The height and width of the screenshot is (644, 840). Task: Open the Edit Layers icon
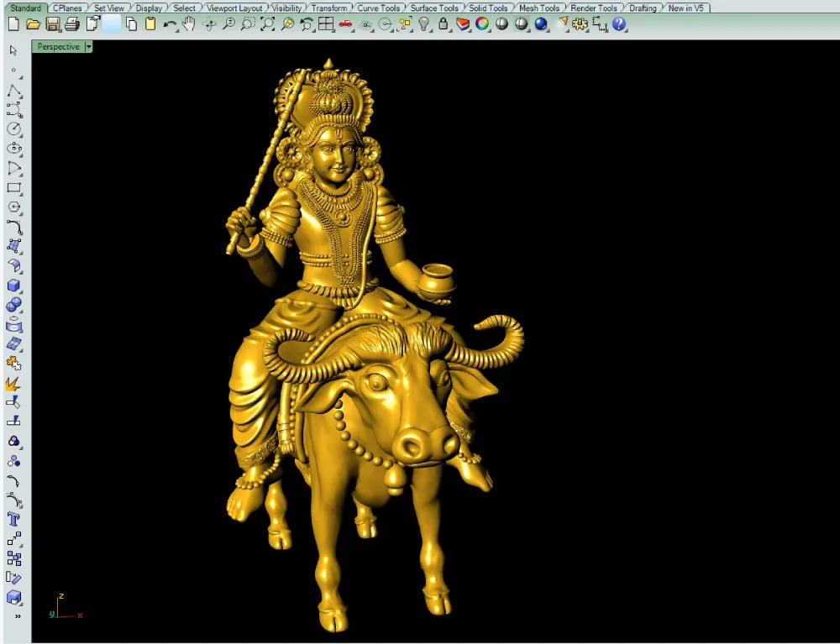point(463,24)
